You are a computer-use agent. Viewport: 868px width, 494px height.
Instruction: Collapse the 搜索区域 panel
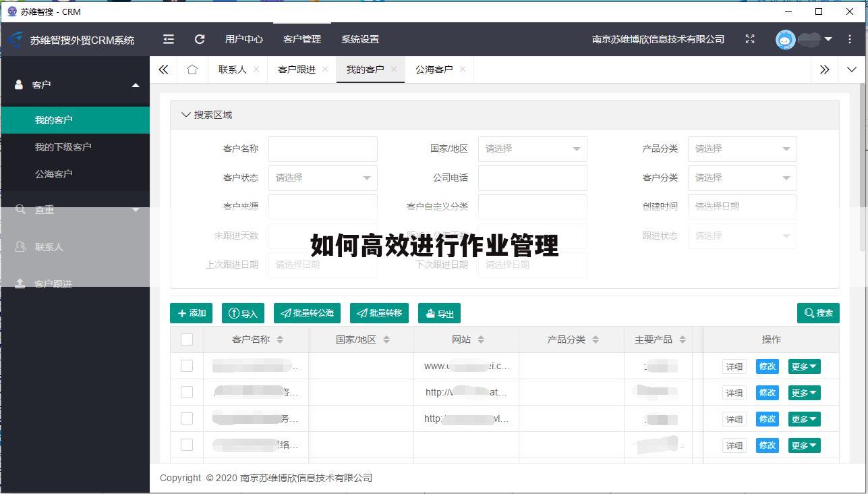tap(186, 115)
